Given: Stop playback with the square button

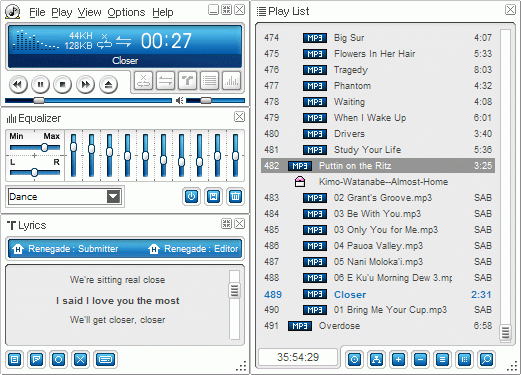Looking at the screenshot, I should pos(63,85).
